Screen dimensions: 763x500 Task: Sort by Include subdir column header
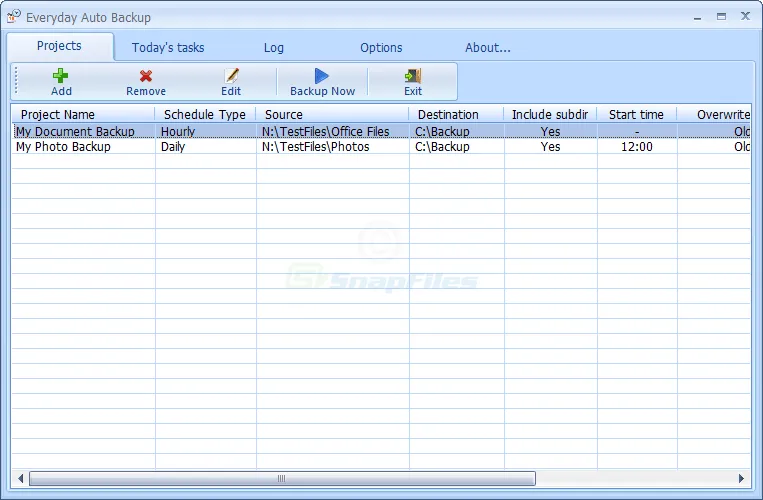point(550,114)
